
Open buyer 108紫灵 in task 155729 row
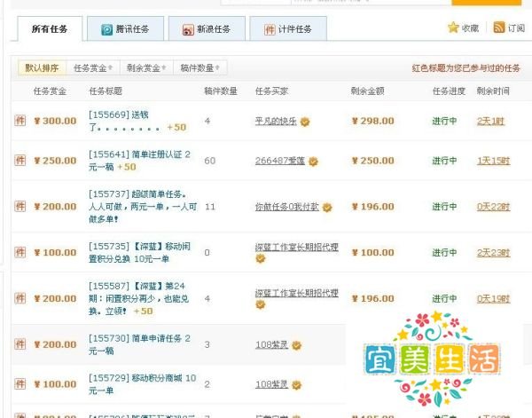(271, 384)
